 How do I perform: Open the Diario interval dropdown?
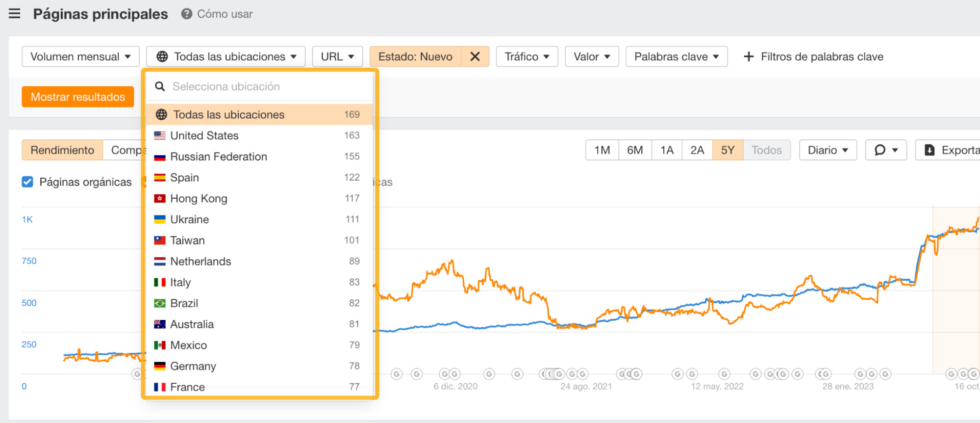(x=828, y=150)
